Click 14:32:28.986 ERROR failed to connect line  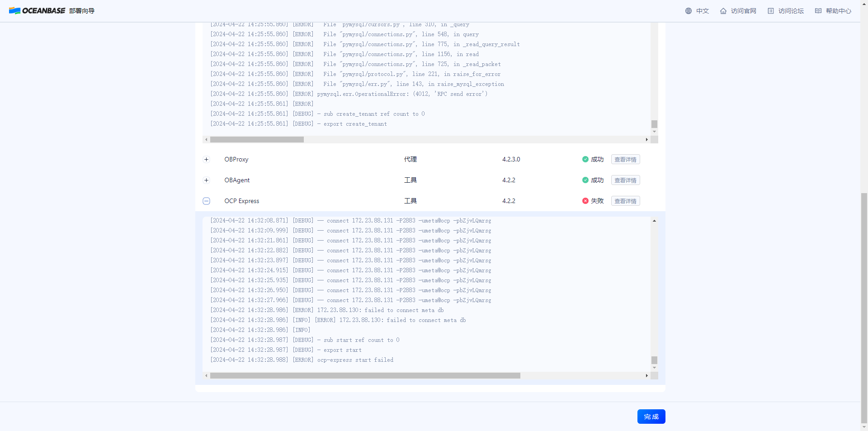tap(327, 310)
